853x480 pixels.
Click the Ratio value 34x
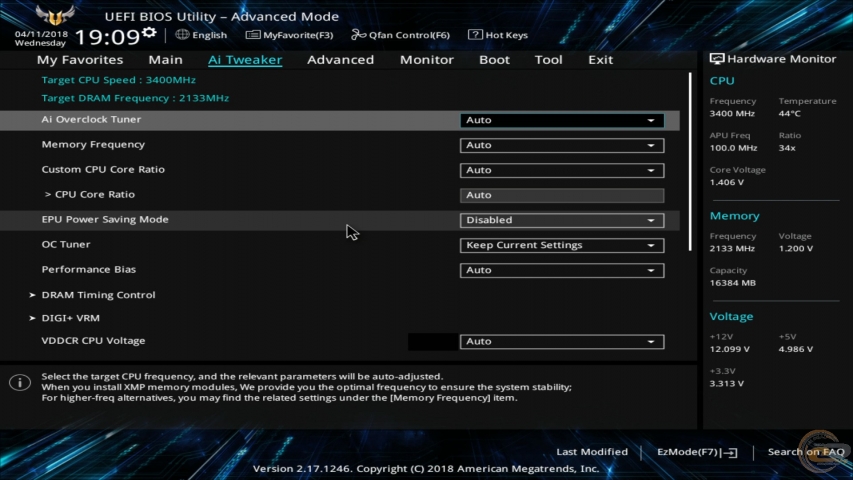point(787,148)
